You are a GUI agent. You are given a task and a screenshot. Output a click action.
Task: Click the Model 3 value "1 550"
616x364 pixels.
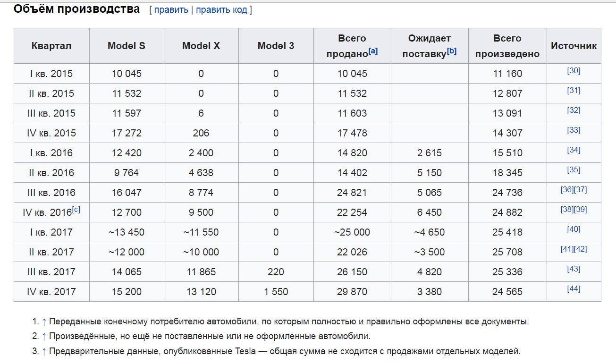coord(276,292)
